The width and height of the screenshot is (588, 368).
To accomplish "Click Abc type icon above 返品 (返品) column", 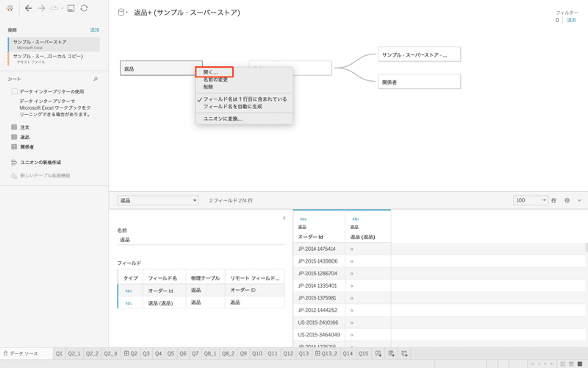I will click(x=356, y=219).
